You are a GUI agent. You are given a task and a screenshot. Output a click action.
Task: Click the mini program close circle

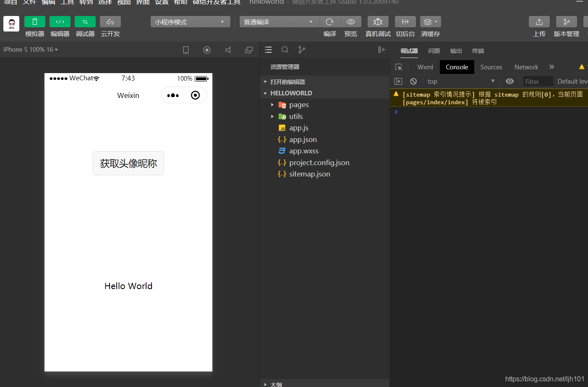(x=195, y=95)
